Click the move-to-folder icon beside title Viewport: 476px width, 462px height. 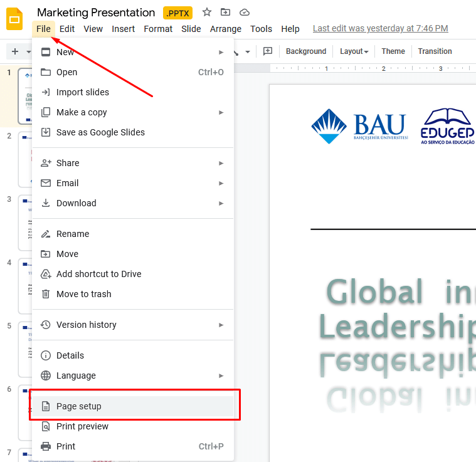coord(226,13)
